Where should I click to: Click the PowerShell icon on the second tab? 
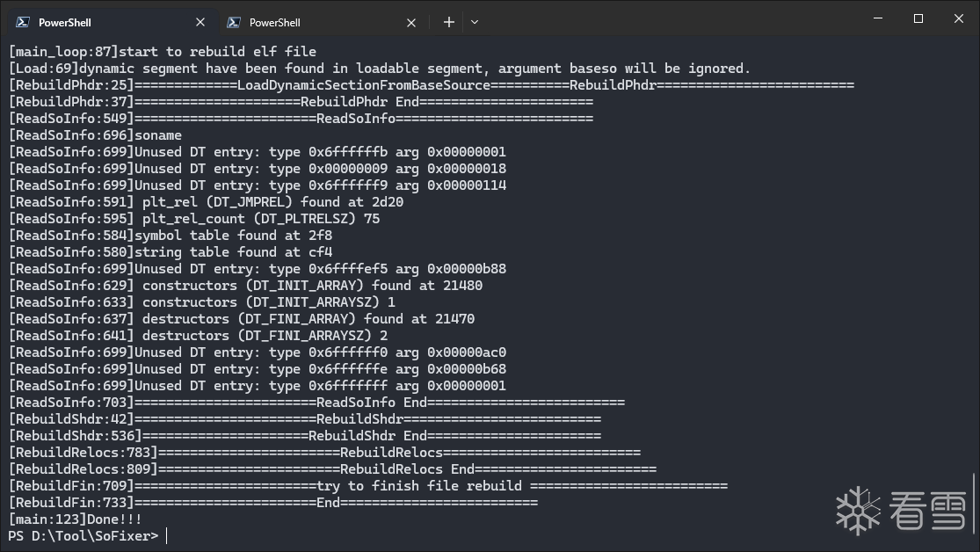click(234, 22)
